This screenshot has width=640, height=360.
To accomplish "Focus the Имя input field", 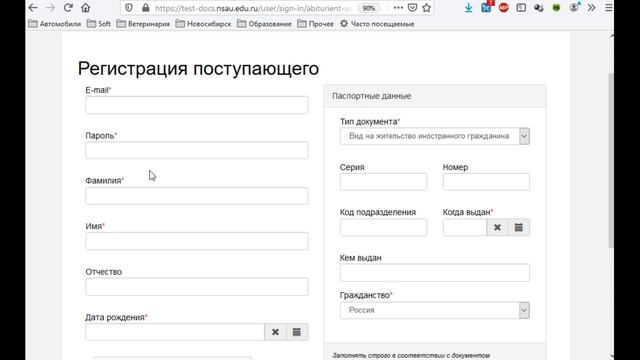I will tap(197, 241).
